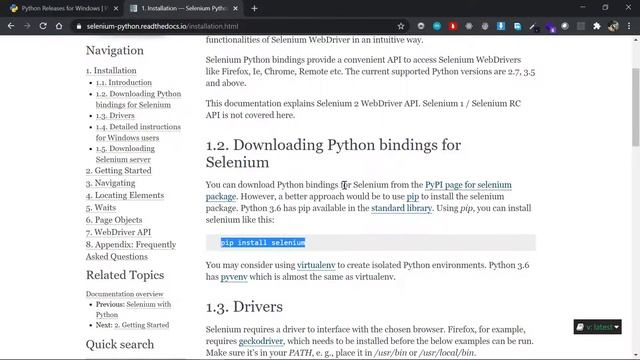Open 1.4. Detailed instructions for Windows users
This screenshot has height=360, width=640.
[x=138, y=132]
